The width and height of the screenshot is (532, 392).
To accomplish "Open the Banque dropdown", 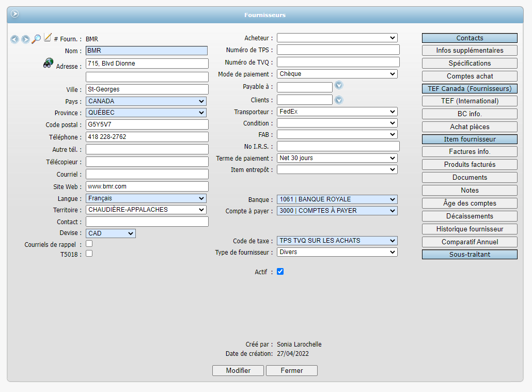I will coord(337,199).
